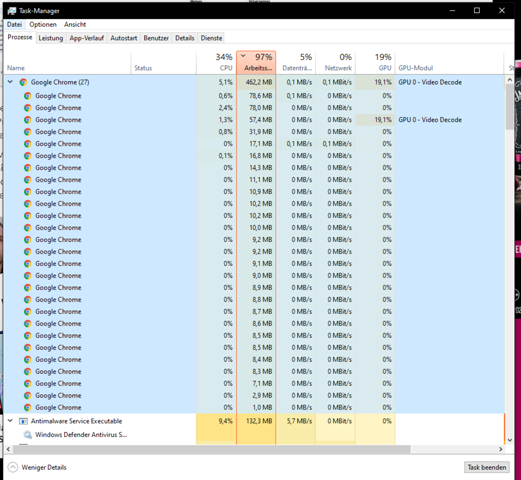
Task: Click the horizontal scrollbar left arrow
Action: [8, 449]
